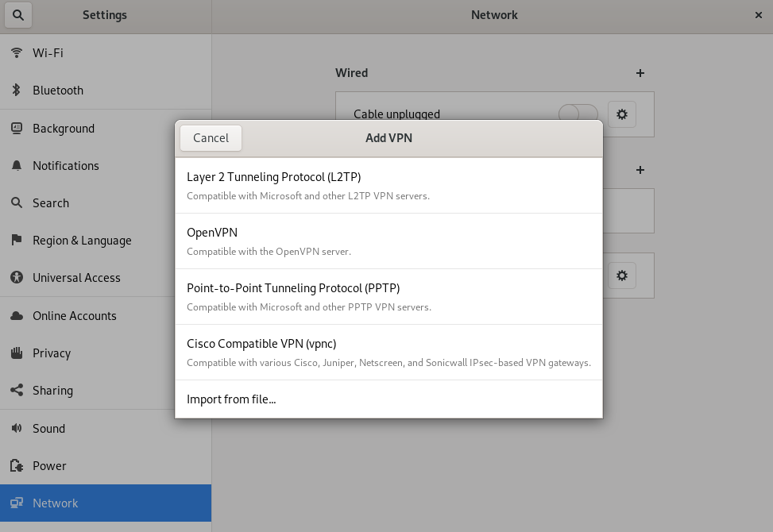Open Online Accounts panel
This screenshot has height=532, width=773.
point(75,316)
